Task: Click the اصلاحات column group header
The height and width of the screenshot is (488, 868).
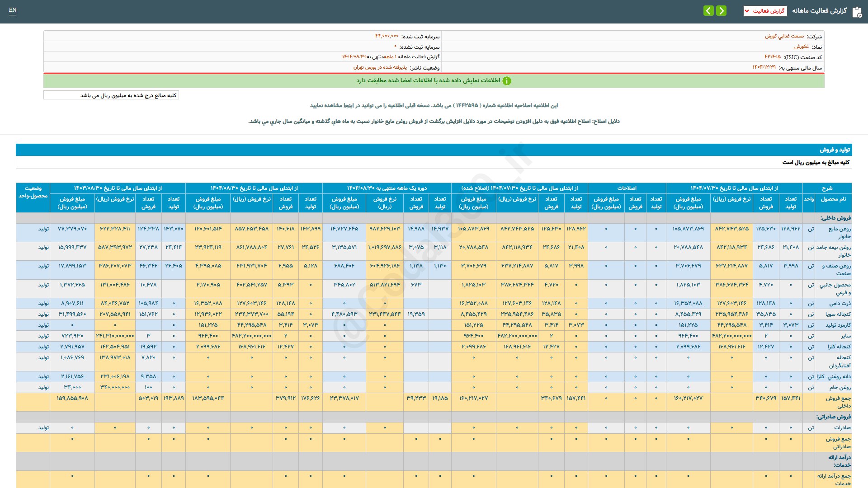Action: 627,188
